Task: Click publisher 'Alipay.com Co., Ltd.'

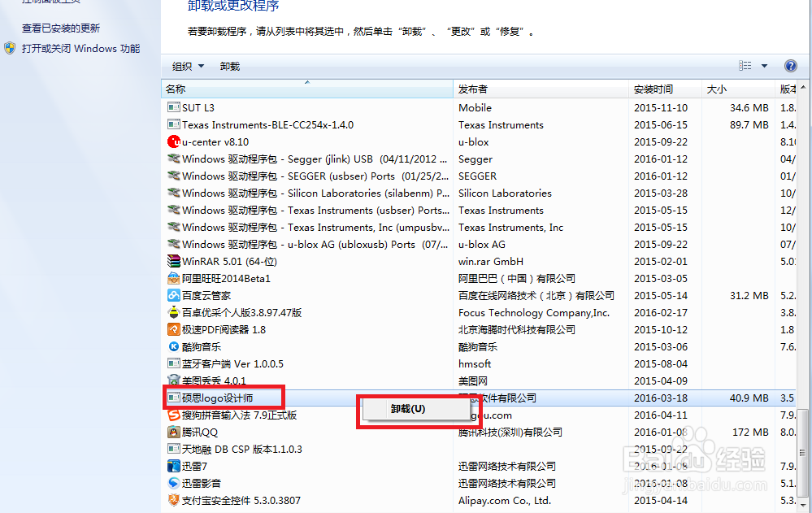Action: 505,501
